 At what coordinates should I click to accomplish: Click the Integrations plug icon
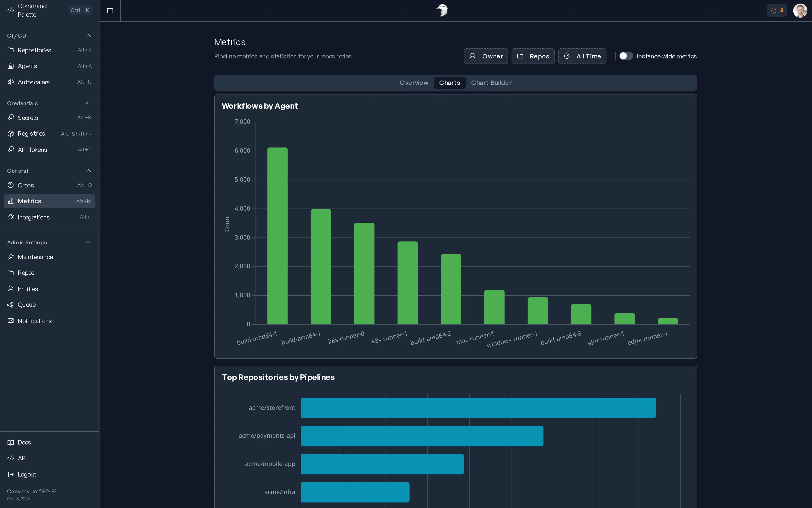(x=11, y=217)
